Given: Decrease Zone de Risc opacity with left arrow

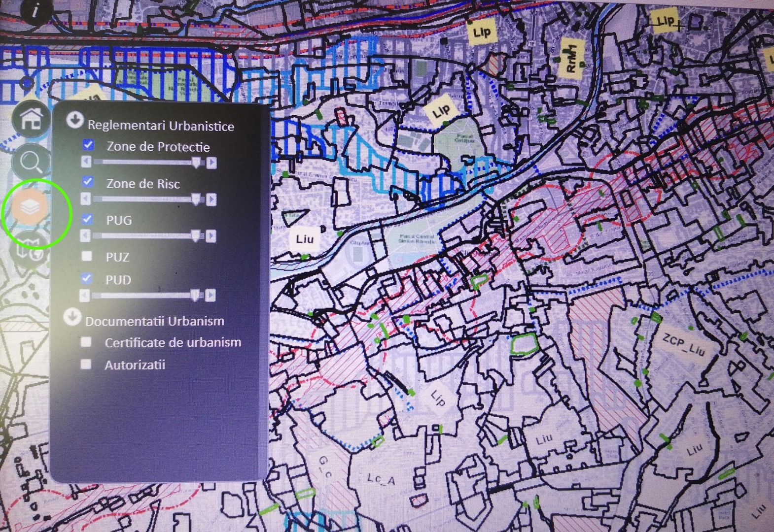Looking at the screenshot, I should point(86,199).
